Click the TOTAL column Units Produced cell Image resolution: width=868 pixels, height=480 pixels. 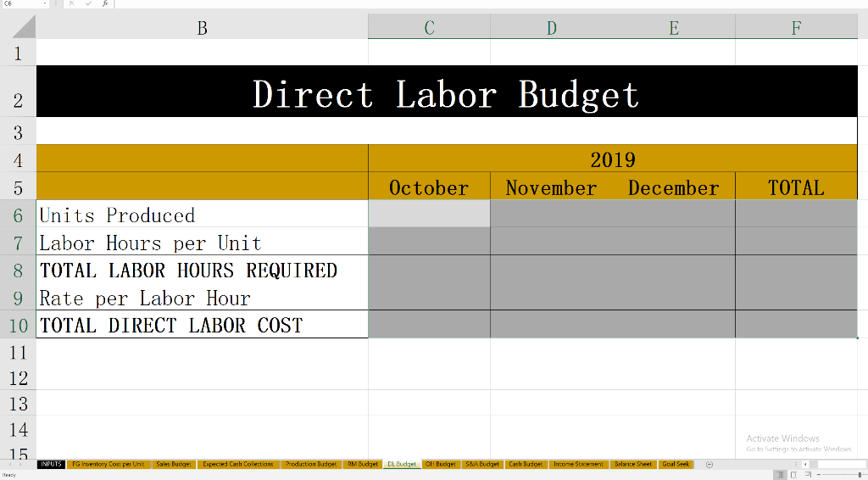coord(796,215)
